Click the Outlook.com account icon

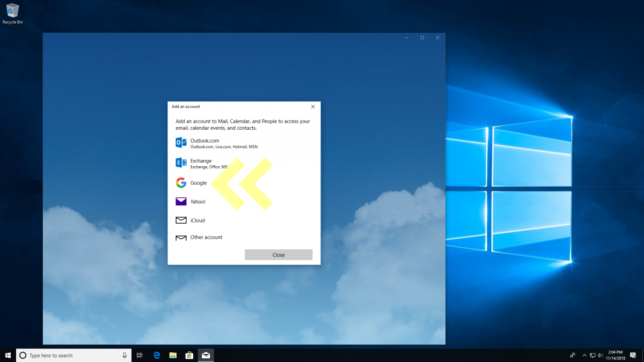point(181,143)
